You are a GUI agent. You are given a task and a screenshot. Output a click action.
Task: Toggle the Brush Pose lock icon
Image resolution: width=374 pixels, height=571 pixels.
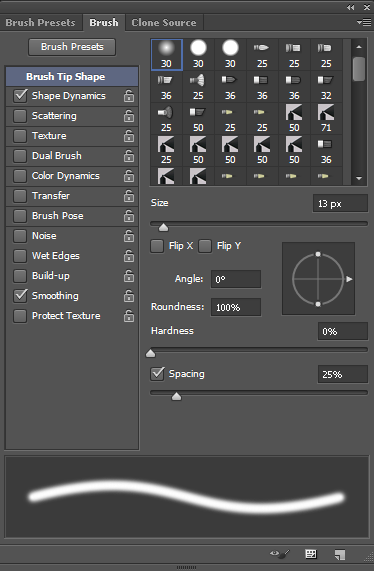click(x=129, y=216)
